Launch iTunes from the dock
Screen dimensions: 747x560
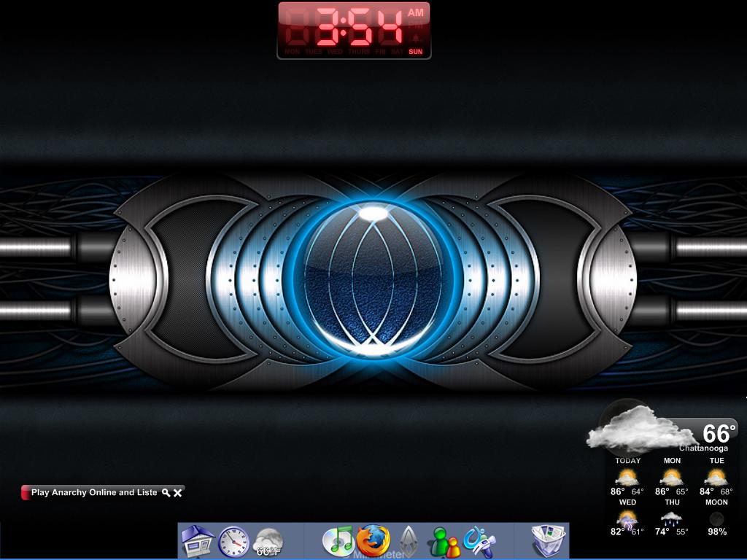pyautogui.click(x=338, y=541)
